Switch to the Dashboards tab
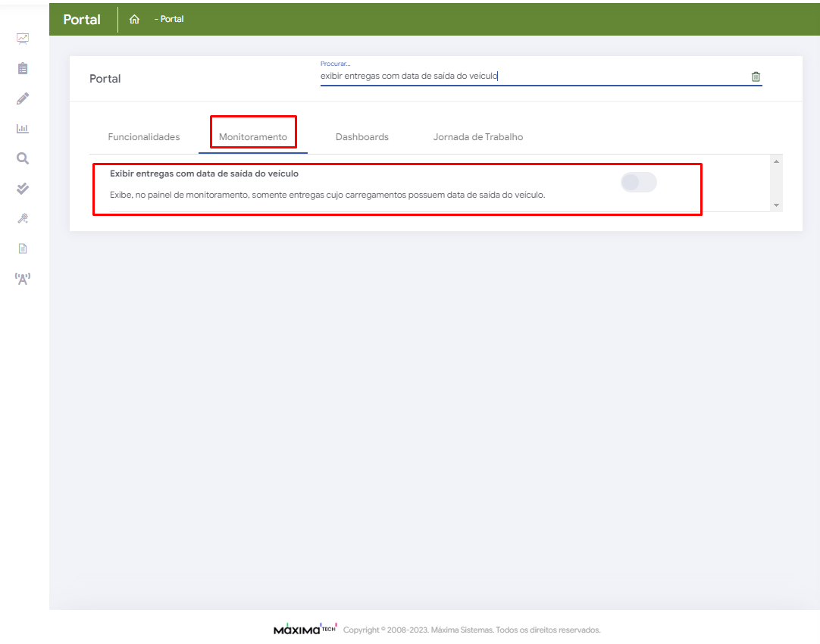Screen dimensions: 820x644 click(x=362, y=137)
